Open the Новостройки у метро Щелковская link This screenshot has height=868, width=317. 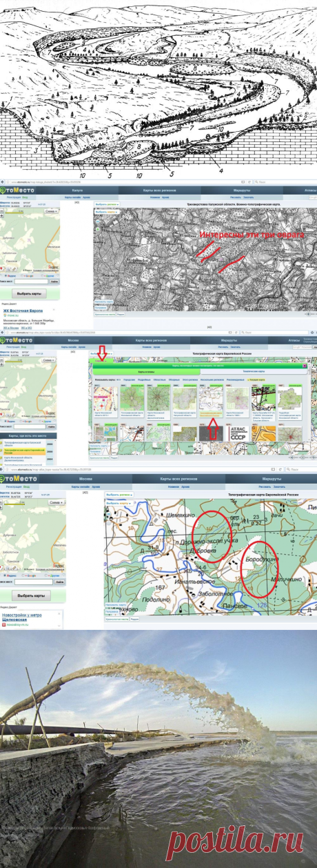[22, 616]
